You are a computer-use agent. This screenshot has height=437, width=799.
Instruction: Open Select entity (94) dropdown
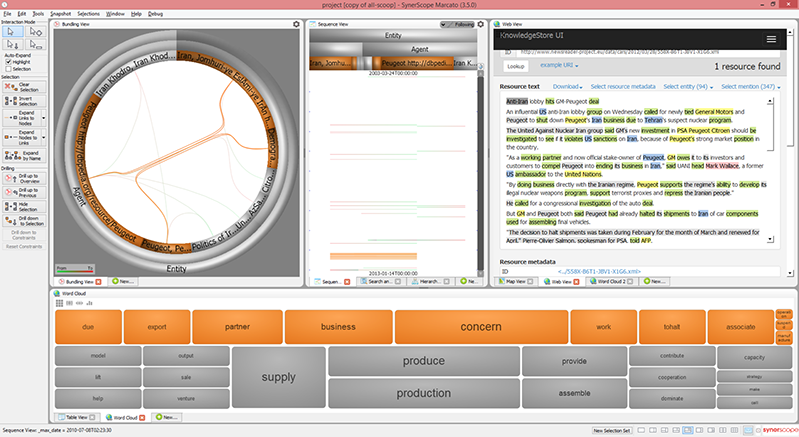click(688, 87)
